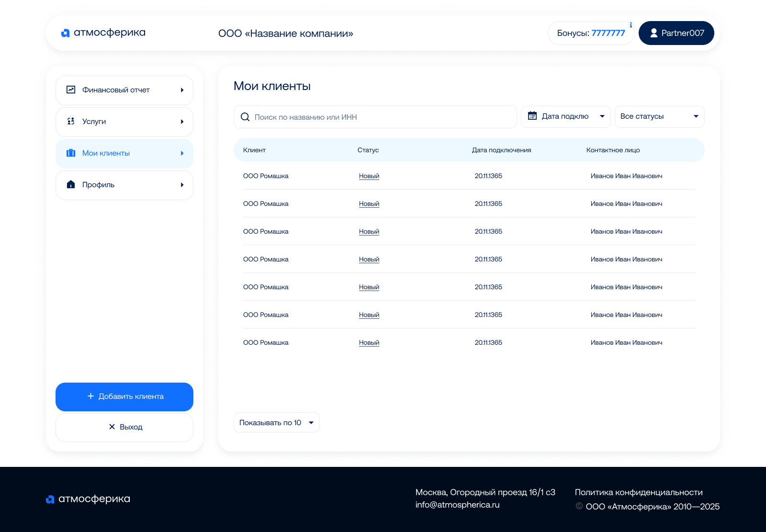Click the chart icon for Финансовый отчет
This screenshot has width=766, height=532.
pos(71,90)
